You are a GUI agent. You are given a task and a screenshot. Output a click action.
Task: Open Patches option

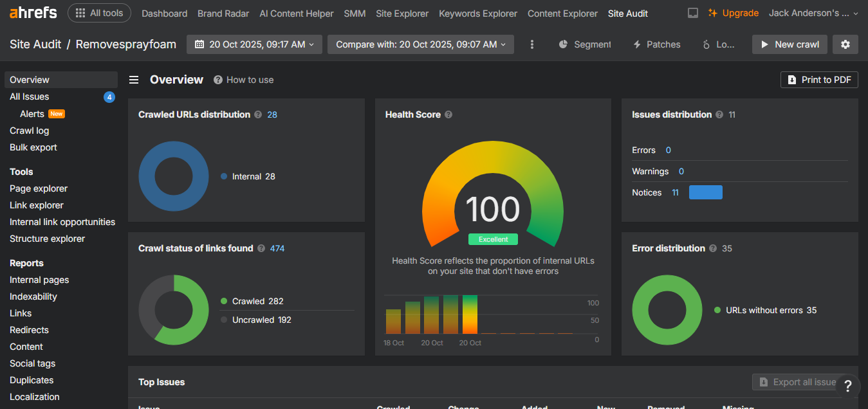click(656, 44)
